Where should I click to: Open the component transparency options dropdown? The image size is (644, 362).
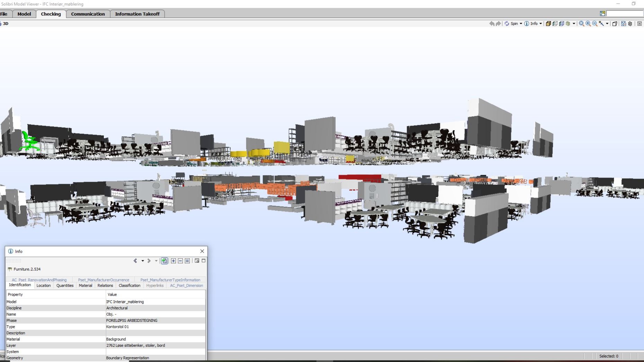pyautogui.click(x=574, y=24)
